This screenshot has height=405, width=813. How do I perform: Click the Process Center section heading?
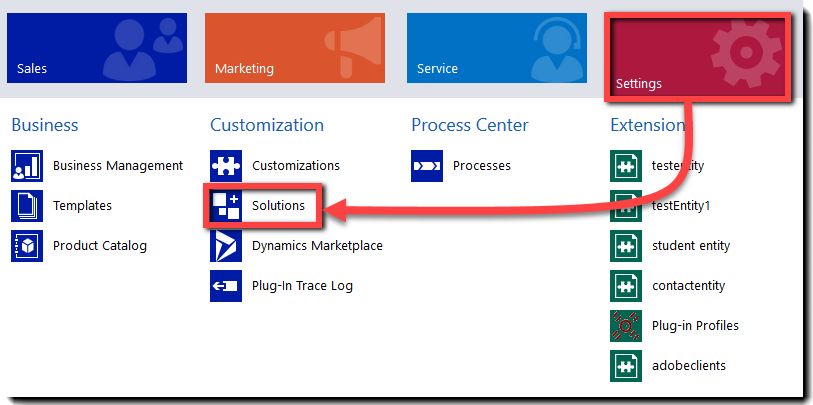pyautogui.click(x=470, y=125)
